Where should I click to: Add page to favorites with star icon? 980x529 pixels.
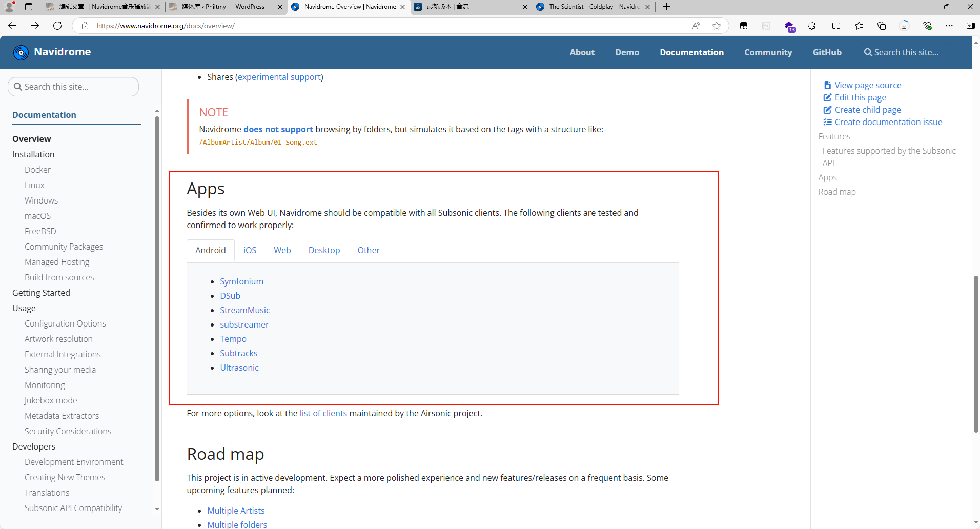tap(717, 26)
